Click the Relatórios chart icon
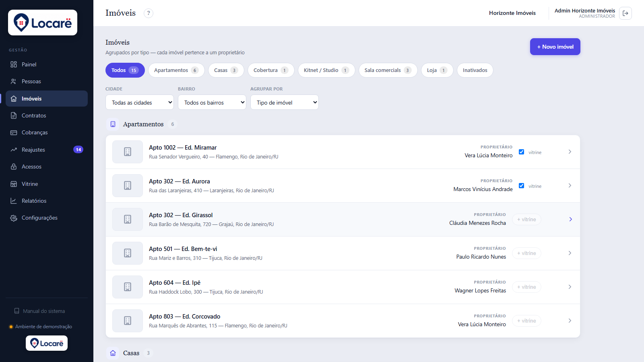The image size is (644, 362). coord(14,201)
